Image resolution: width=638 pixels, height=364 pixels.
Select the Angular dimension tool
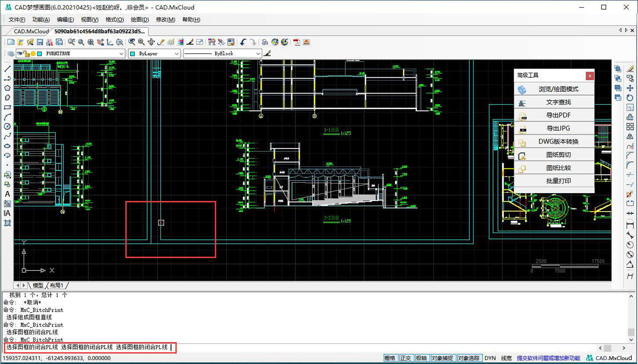click(x=630, y=264)
